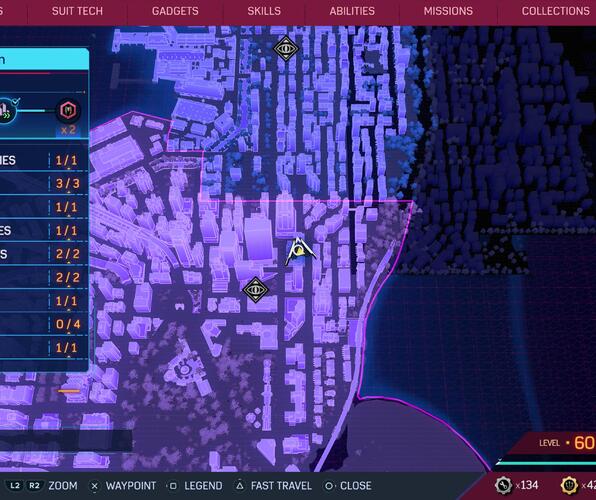
Task: Click the district completion checkmark icon
Action: 16,102
